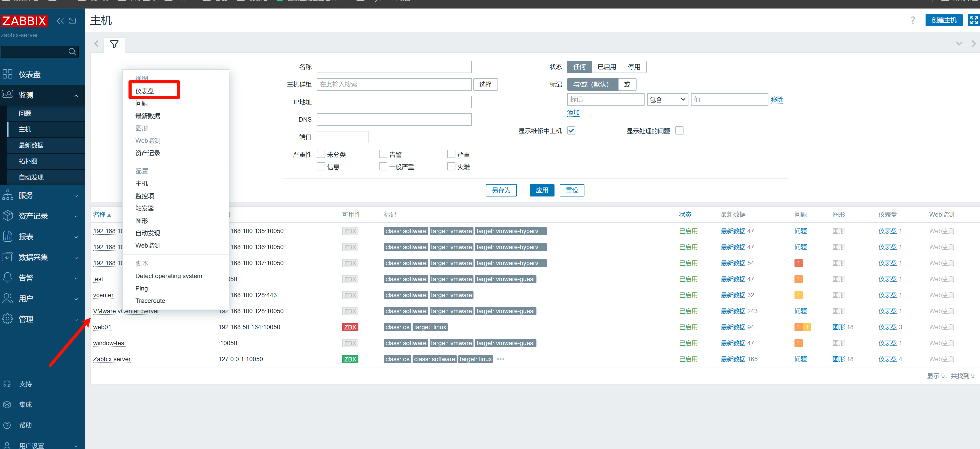Select 最新数据 in the host context menu

[x=148, y=116]
